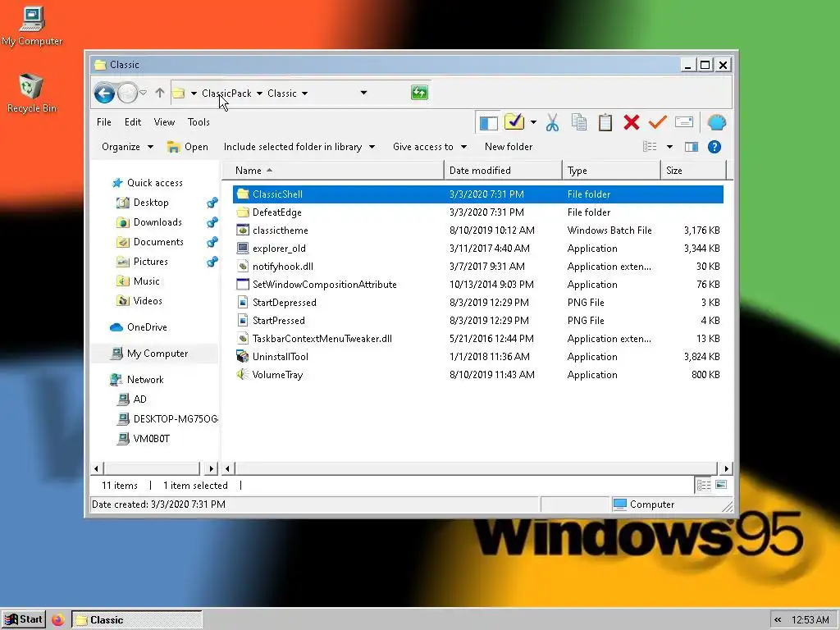Open the address bar history dropdown
Viewport: 840px width, 630px height.
[x=363, y=93]
